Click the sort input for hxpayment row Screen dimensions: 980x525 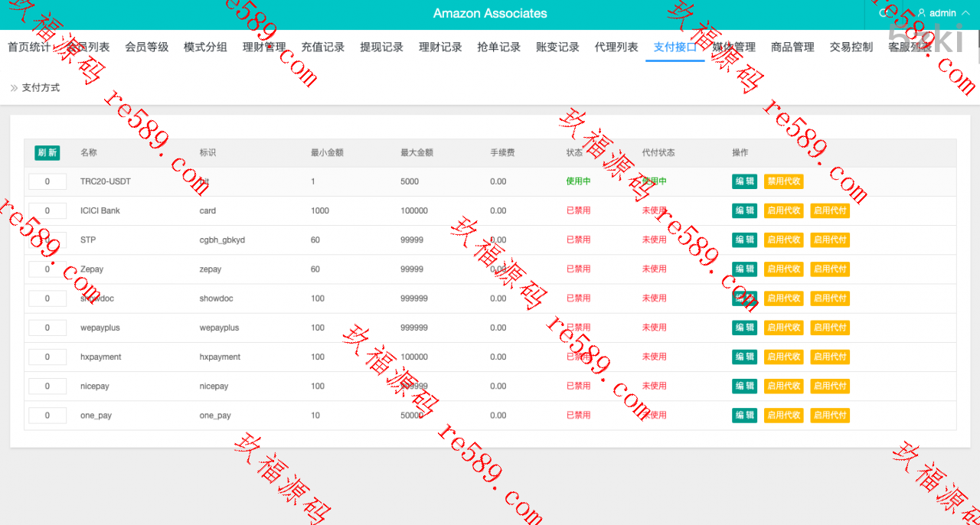point(47,357)
